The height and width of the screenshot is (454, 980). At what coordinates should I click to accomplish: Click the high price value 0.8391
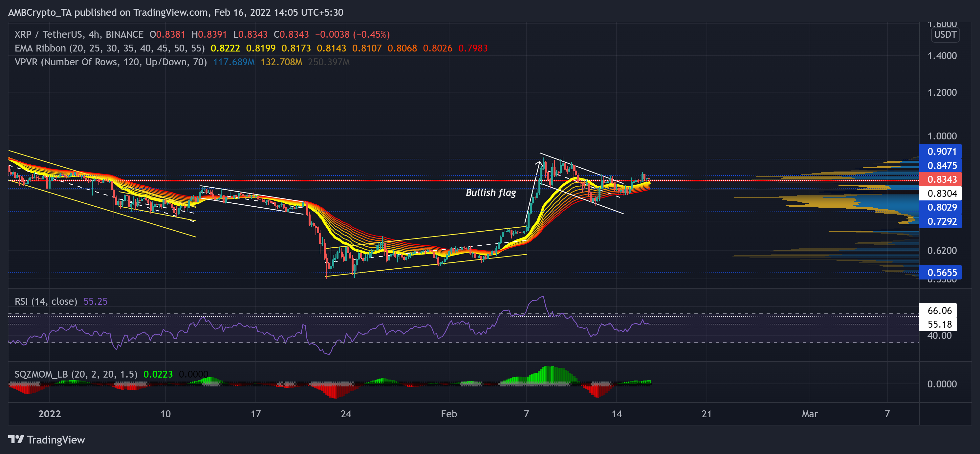[x=212, y=34]
